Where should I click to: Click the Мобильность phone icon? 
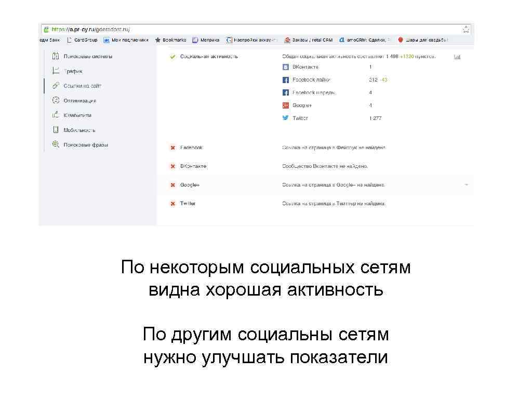click(56, 130)
